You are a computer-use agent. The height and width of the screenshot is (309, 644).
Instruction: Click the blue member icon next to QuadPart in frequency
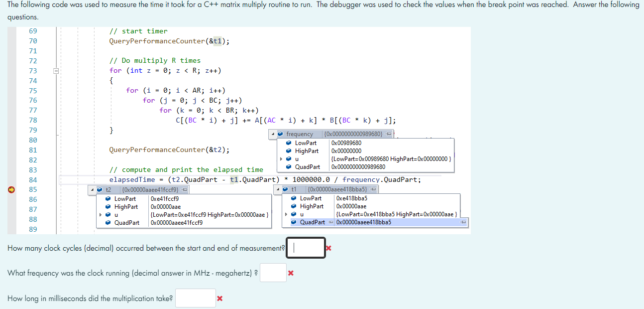[288, 166]
